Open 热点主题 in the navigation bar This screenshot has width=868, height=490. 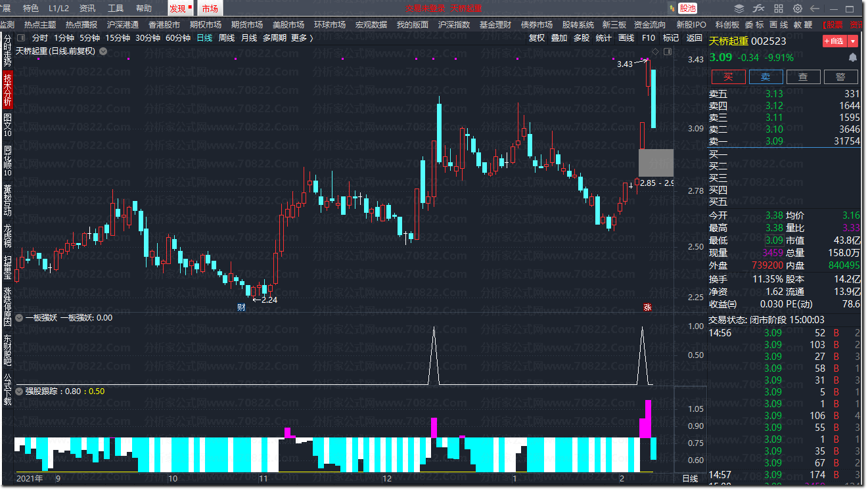tap(40, 25)
